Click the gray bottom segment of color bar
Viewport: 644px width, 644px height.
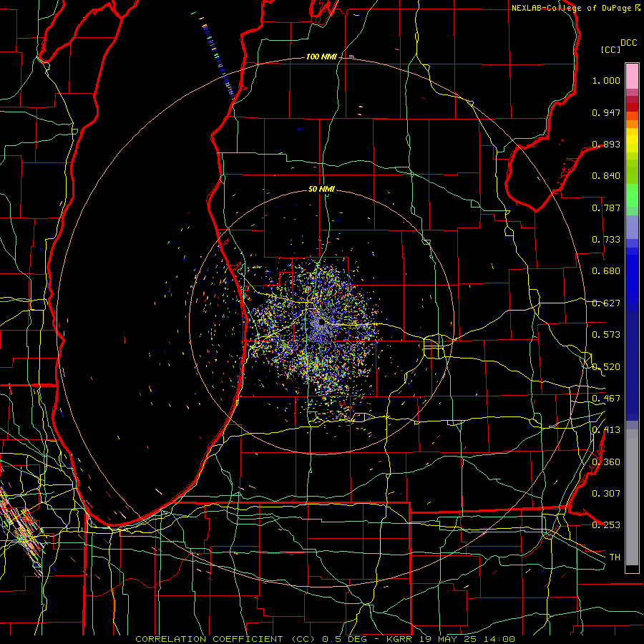632,497
